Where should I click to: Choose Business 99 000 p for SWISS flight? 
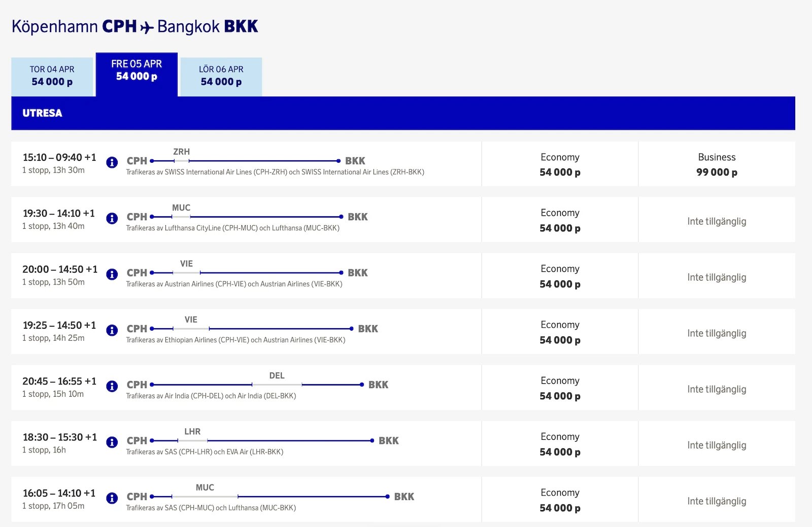click(717, 164)
